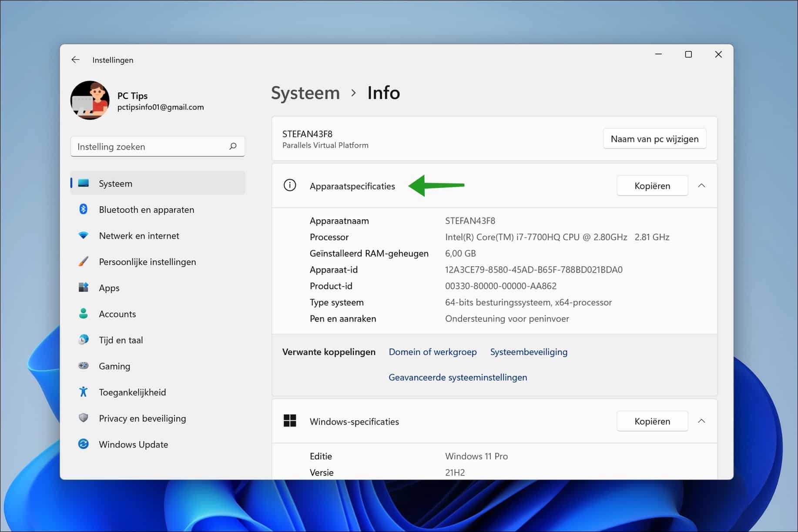Select the Persoonlijke instellingen brush icon

tap(84, 261)
